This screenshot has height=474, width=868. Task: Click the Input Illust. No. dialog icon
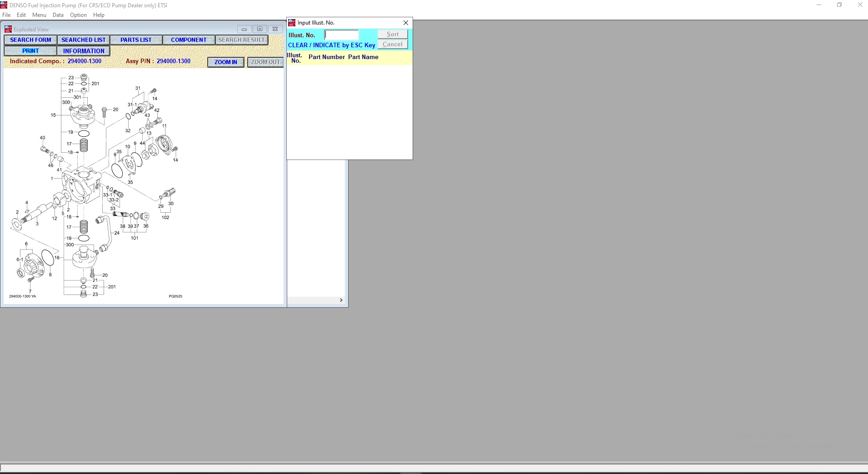292,23
